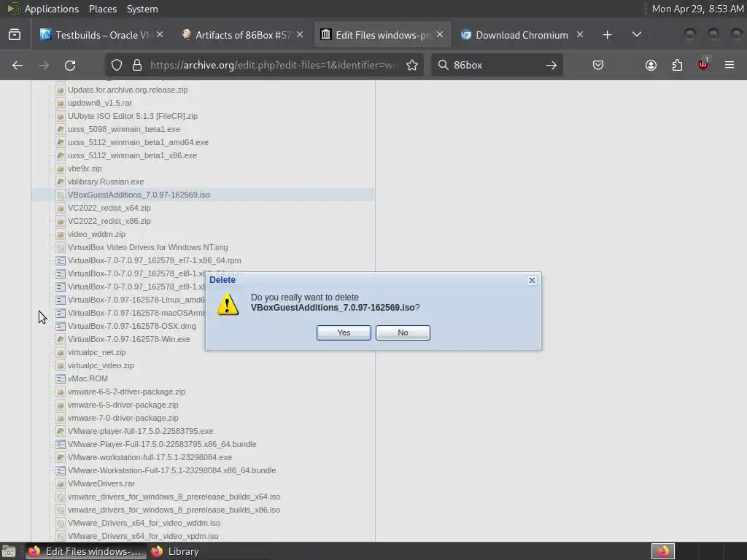The image size is (747, 560).
Task: Open the extensions puzzle icon
Action: [677, 65]
